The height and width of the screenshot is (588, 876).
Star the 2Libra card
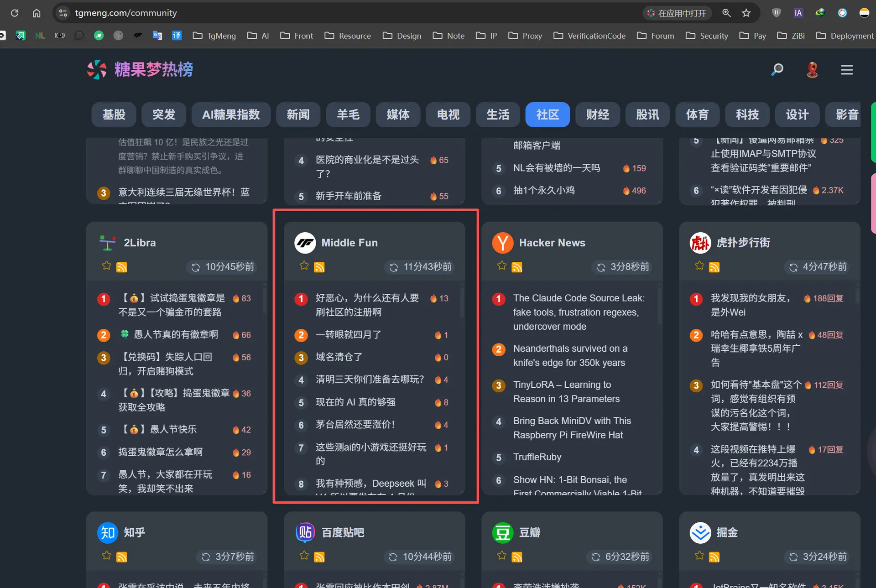[106, 265]
